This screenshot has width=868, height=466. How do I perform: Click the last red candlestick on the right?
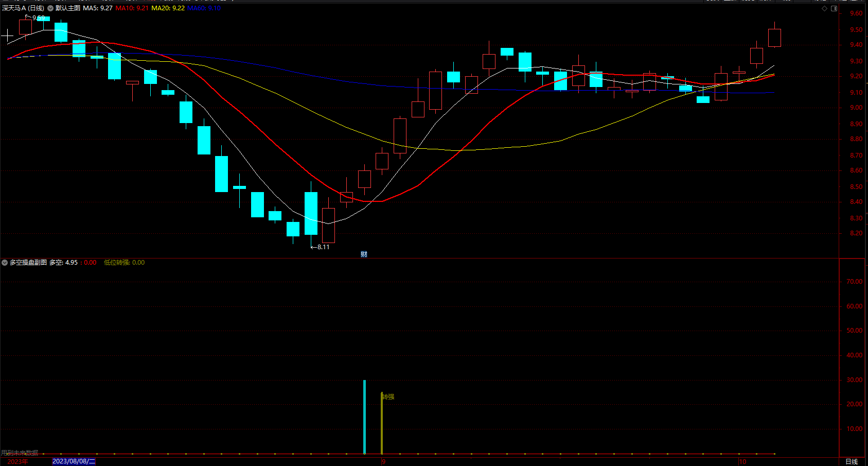[774, 38]
